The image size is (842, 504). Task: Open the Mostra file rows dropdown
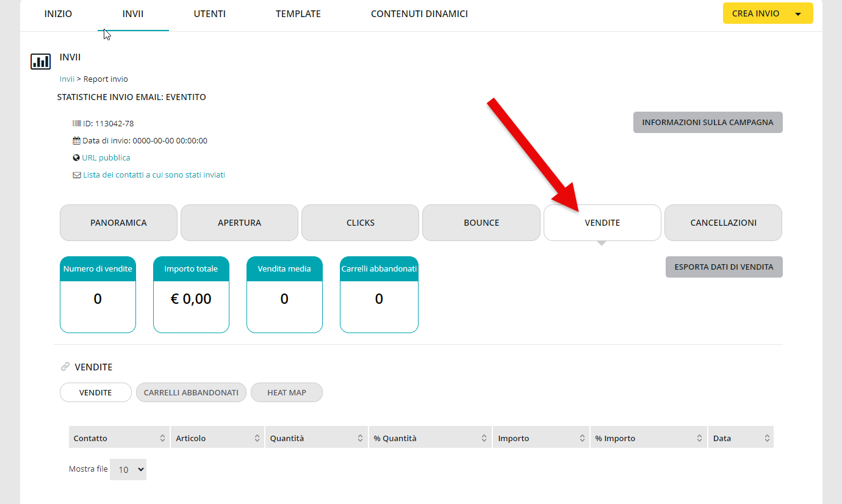coord(128,469)
